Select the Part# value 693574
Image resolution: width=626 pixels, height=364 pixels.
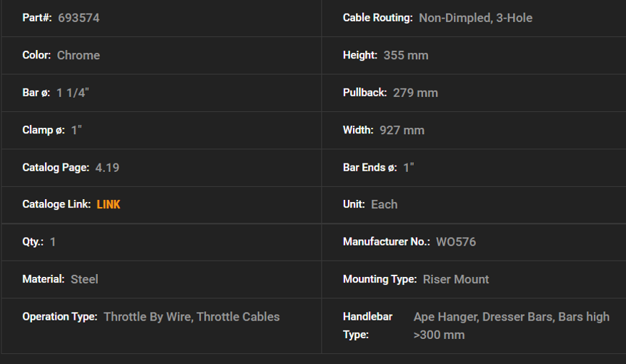(79, 18)
